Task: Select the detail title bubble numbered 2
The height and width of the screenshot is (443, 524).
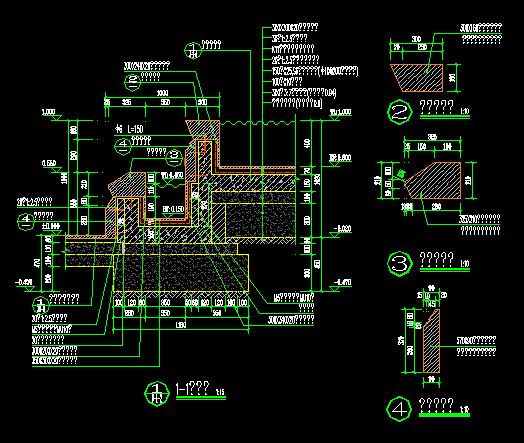Action: [400, 112]
